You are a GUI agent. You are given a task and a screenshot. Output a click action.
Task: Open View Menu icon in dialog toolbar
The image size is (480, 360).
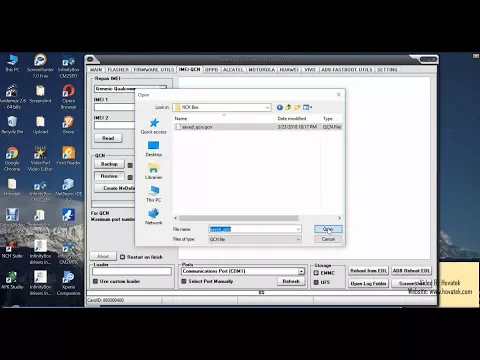[307, 107]
